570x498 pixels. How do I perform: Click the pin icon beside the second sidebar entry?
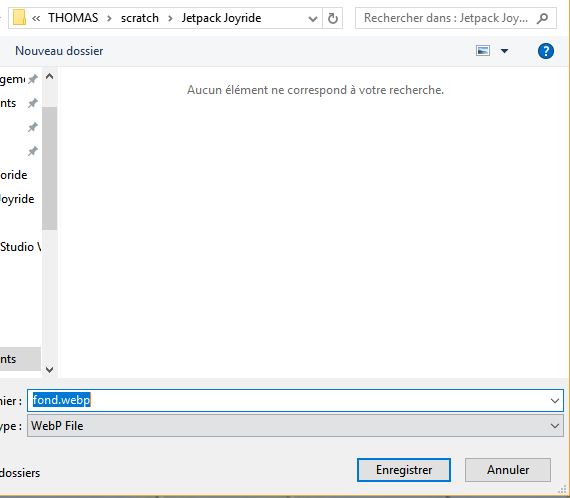[x=33, y=103]
